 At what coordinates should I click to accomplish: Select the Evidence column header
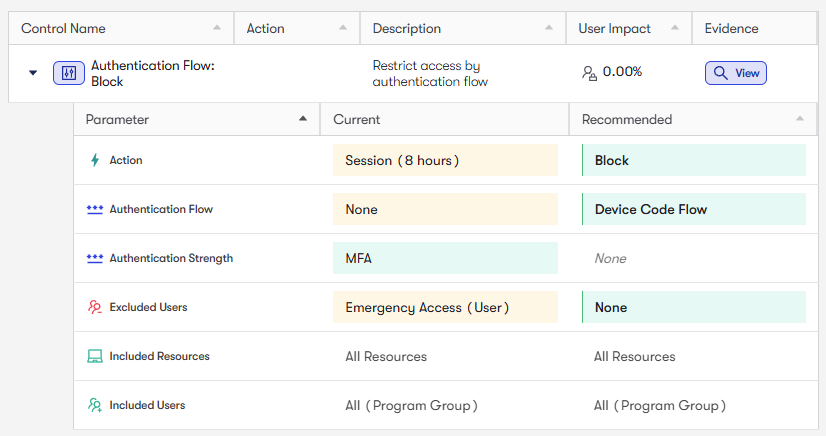731,28
